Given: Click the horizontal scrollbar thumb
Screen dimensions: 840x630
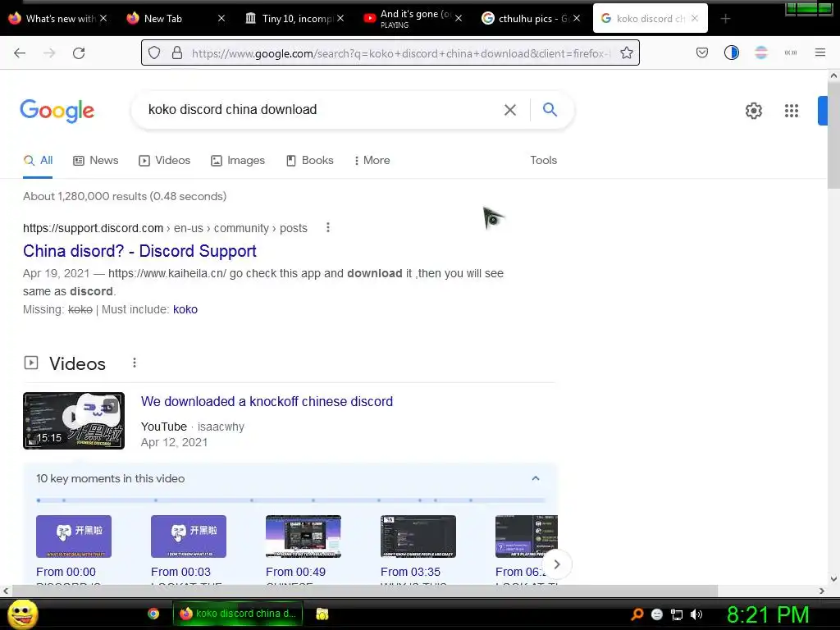Looking at the screenshot, I should [364, 591].
